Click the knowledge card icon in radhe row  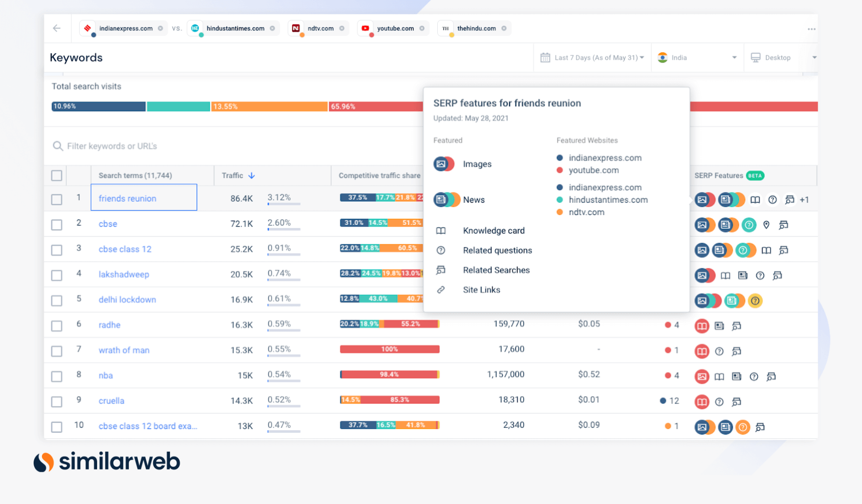[701, 326]
